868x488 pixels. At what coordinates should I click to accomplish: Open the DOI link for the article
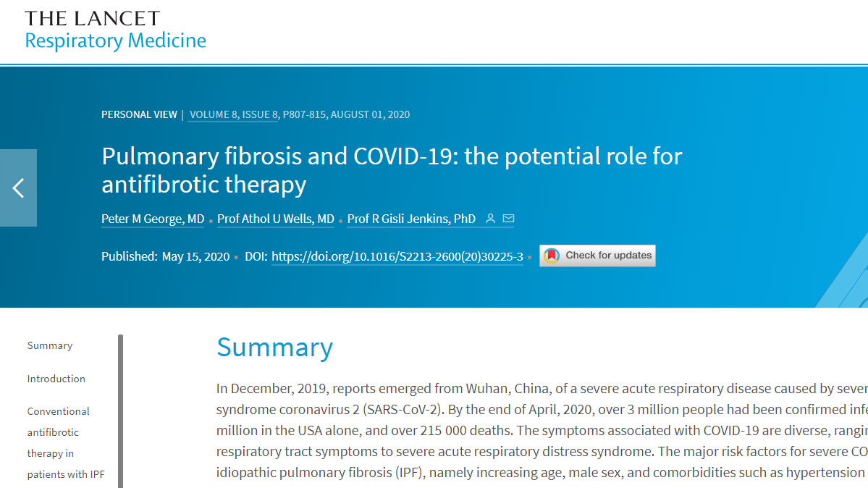[397, 256]
